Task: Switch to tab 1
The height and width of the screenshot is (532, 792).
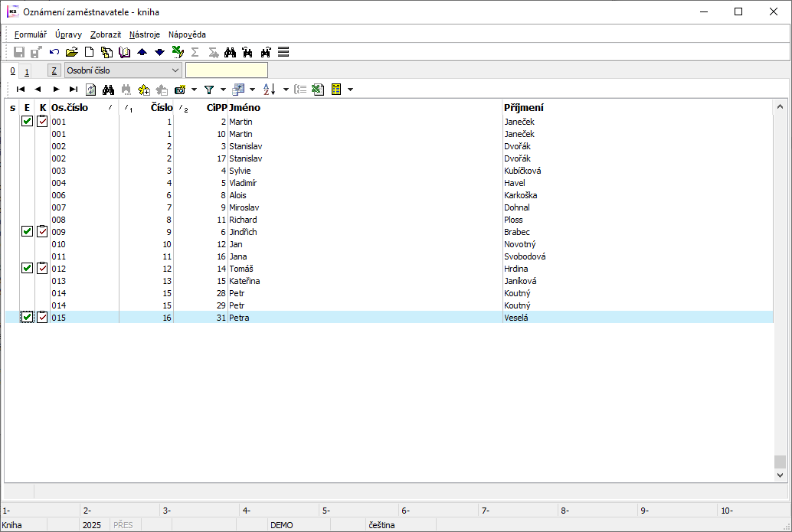Action: click(x=27, y=71)
